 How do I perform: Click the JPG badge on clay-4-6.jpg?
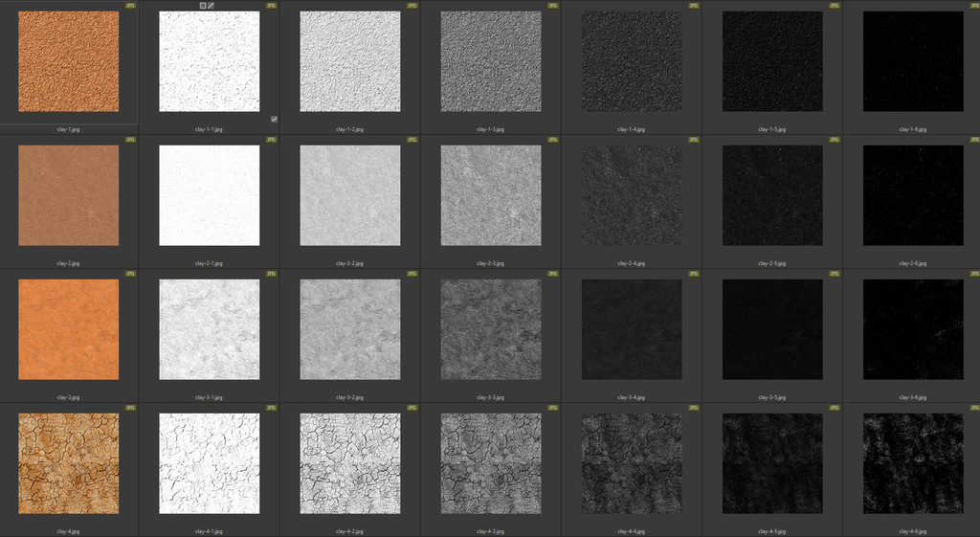(x=973, y=408)
